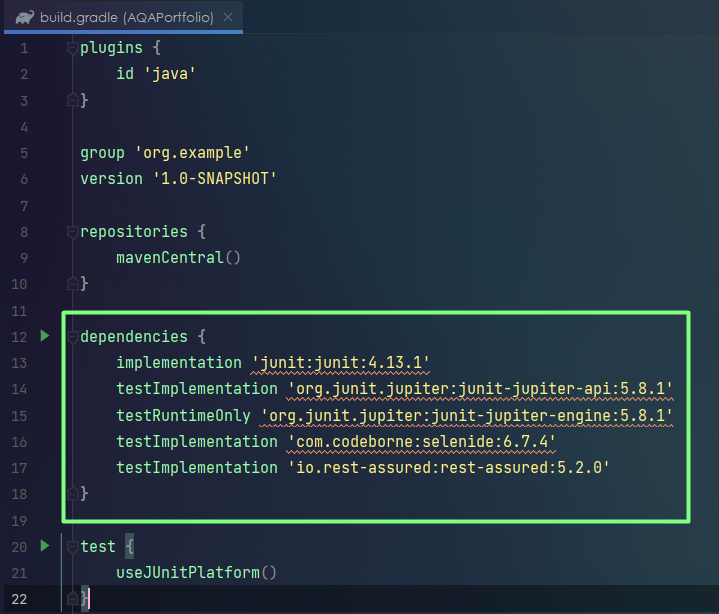Click the closing fold marker on line 18
This screenshot has width=719, height=614.
pos(72,494)
